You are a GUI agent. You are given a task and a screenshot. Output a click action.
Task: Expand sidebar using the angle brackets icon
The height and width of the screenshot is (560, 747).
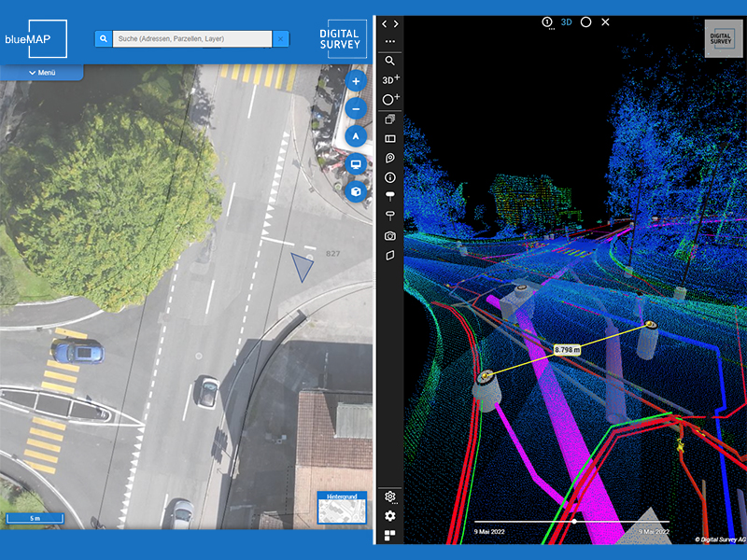(x=389, y=23)
